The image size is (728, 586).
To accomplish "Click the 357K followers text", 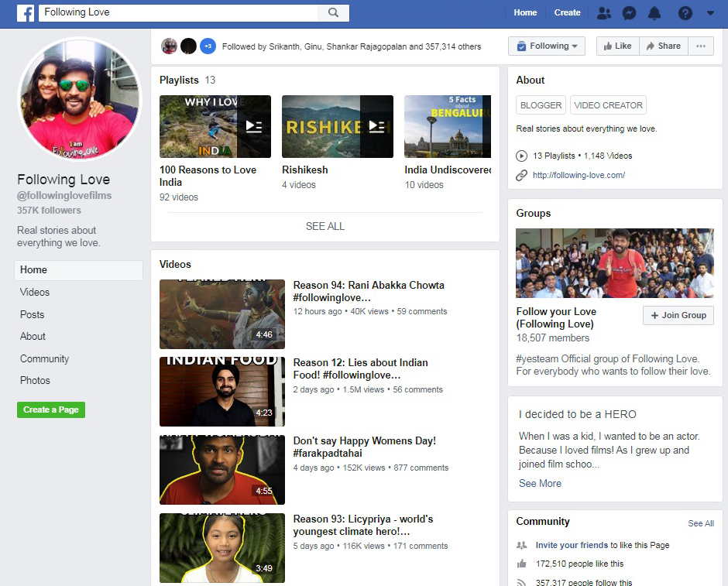I will tap(50, 211).
